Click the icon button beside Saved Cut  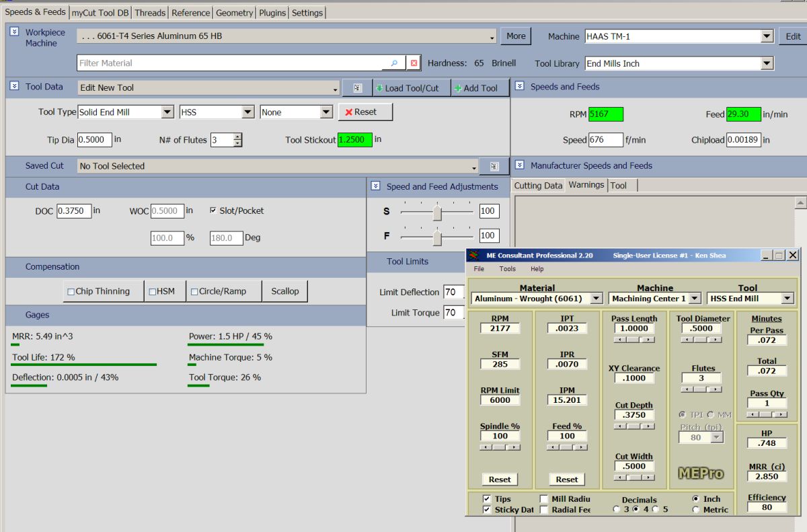click(494, 166)
